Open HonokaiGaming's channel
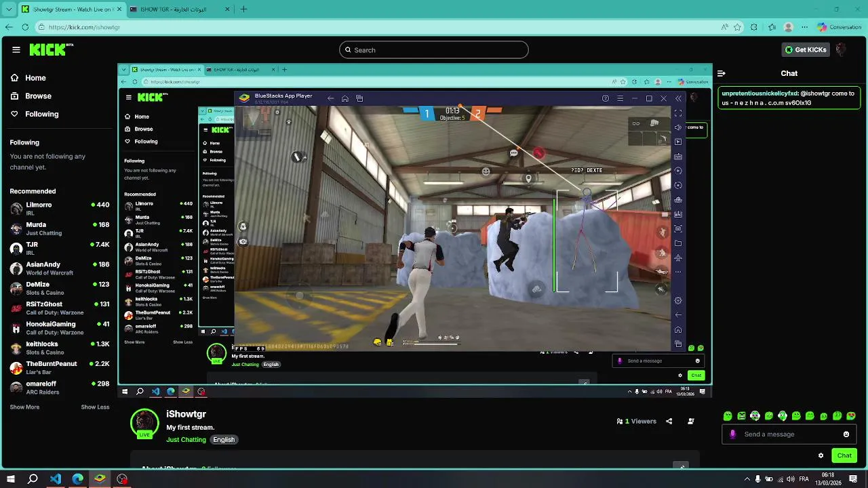Image resolution: width=868 pixels, height=488 pixels. (x=60, y=327)
